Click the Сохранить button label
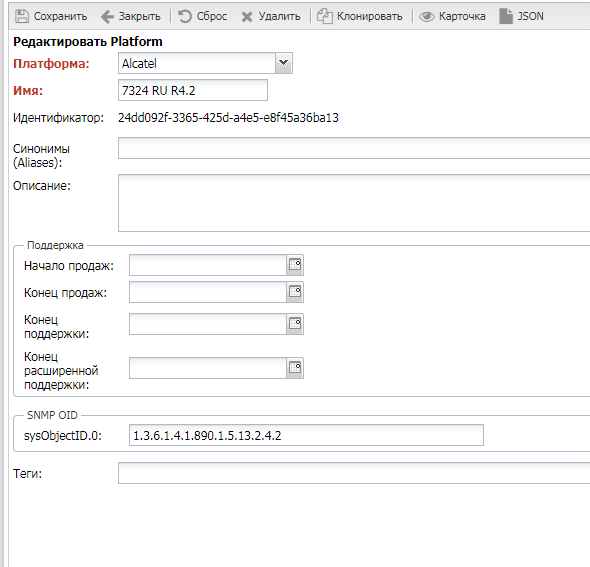The height and width of the screenshot is (567, 590). (60, 16)
